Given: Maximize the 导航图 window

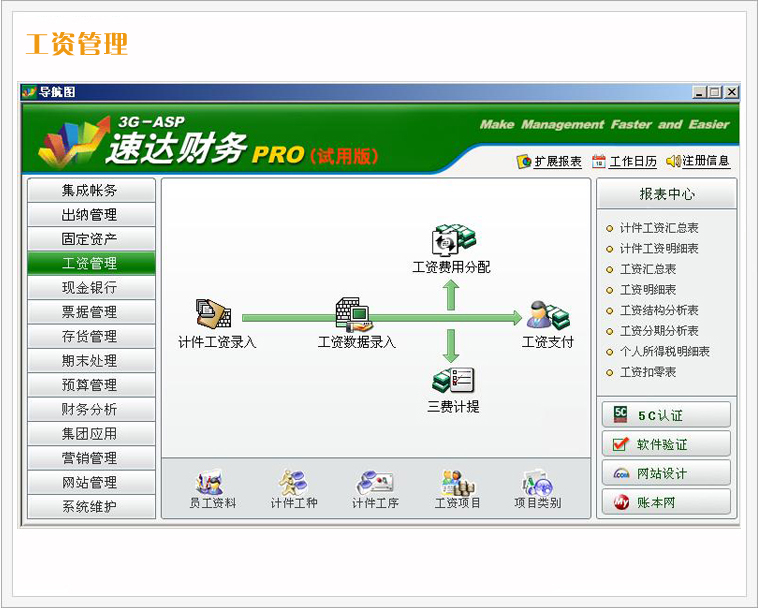Looking at the screenshot, I should [x=715, y=92].
